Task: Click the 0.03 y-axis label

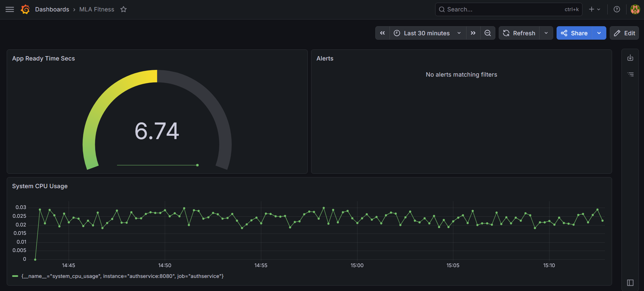Action: pos(21,207)
